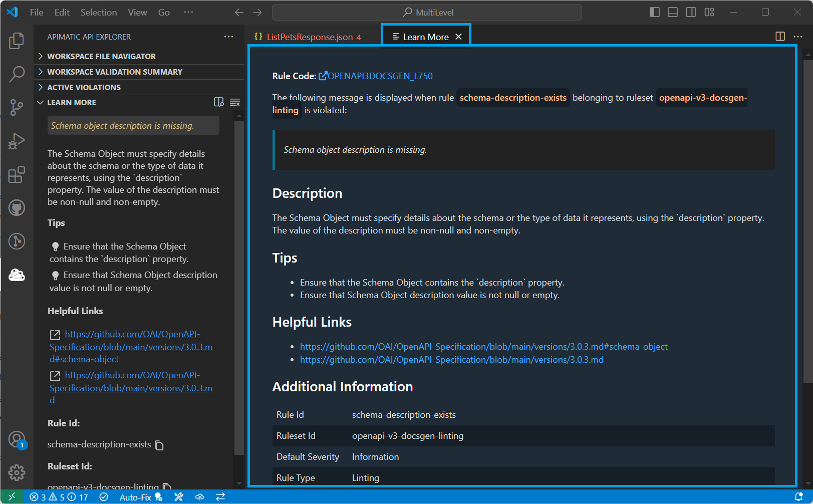Open the Go menu

[164, 13]
